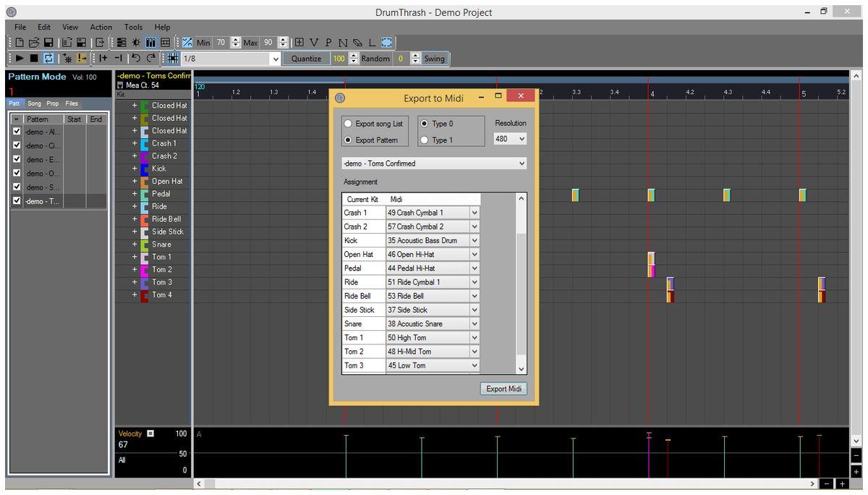This screenshot has height=495, width=868.
Task: Open the Midi dropdown for Kick
Action: pyautogui.click(x=433, y=240)
